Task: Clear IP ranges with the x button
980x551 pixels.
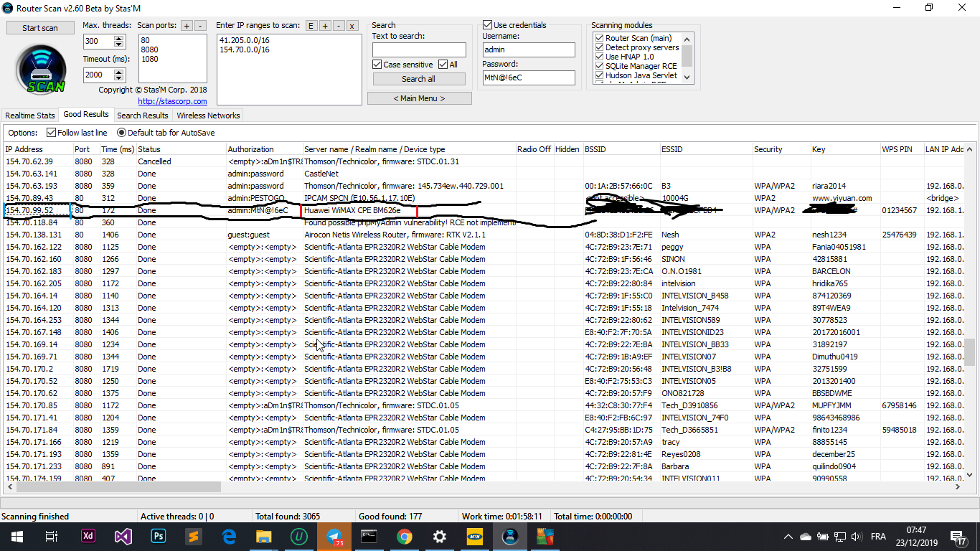Action: click(x=352, y=26)
